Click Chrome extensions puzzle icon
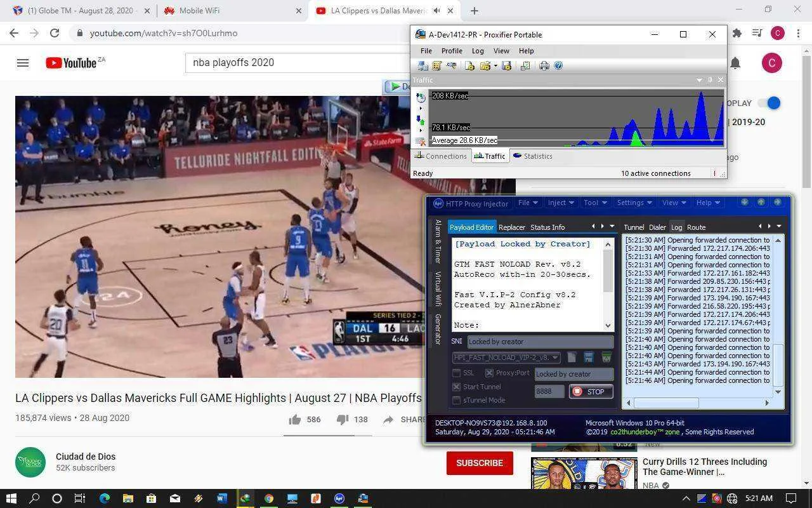812x508 pixels. [x=737, y=33]
